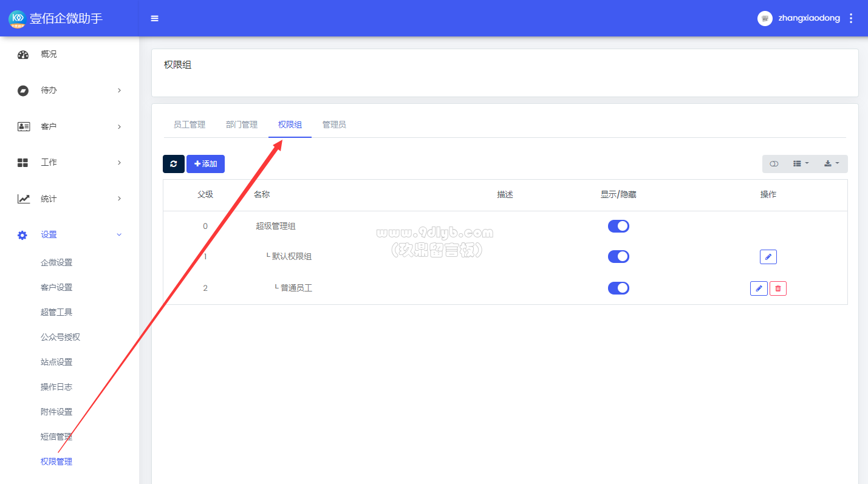Click the 客户 ID card icon
Screen dimensions: 868x484
tap(23, 126)
